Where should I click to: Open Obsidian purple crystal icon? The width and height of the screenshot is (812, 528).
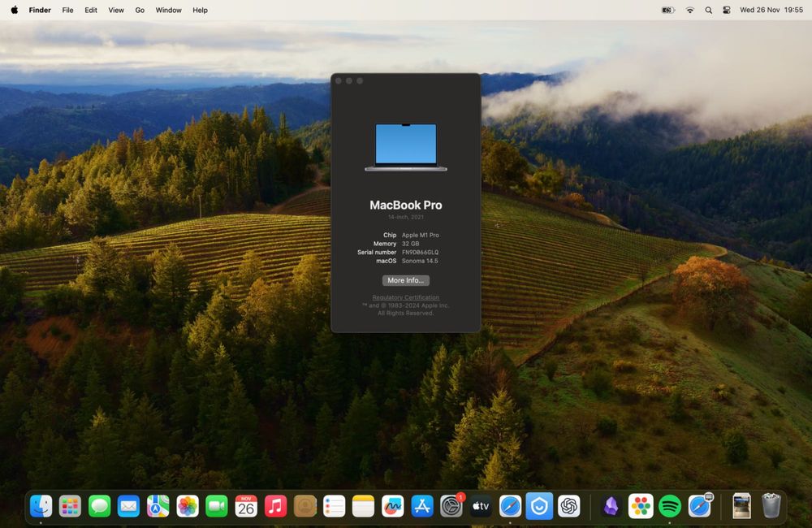click(611, 506)
